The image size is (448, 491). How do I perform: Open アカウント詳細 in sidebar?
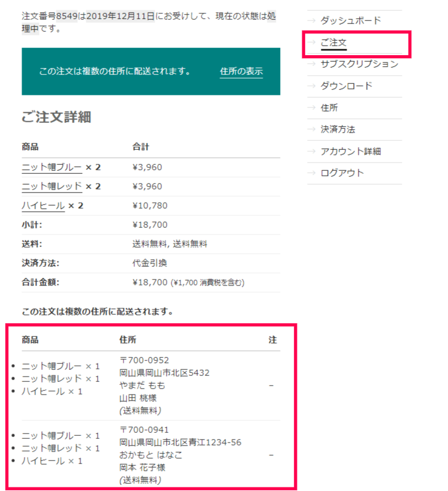coord(351,152)
